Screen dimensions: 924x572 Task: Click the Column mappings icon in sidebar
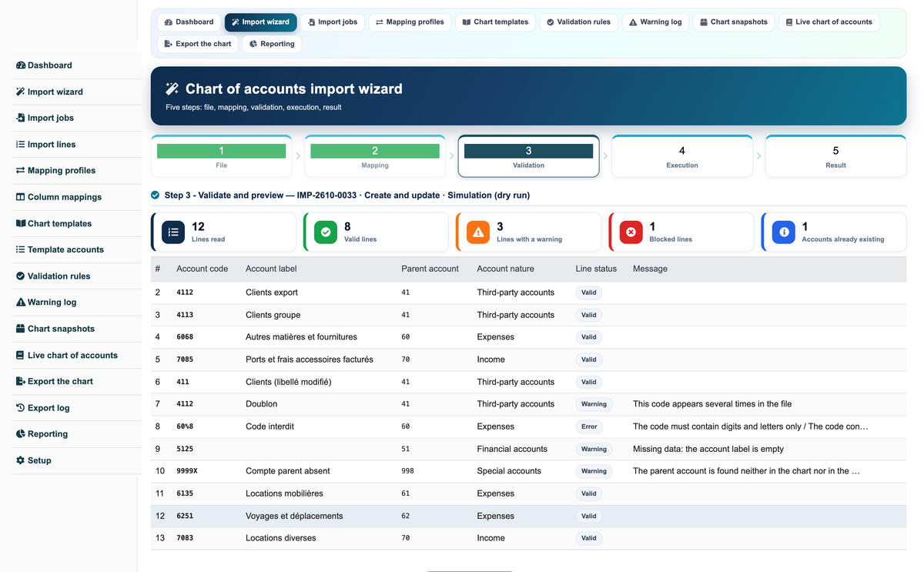21,197
